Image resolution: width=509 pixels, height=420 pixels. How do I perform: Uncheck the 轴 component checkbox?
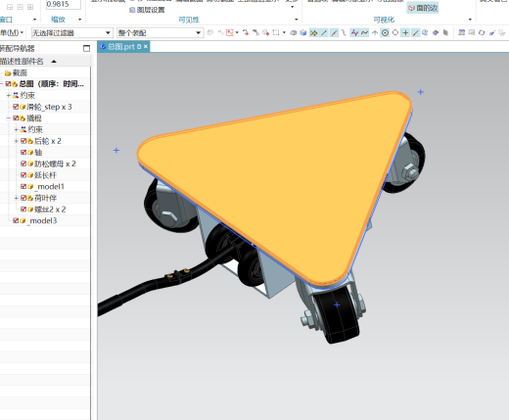[x=23, y=153]
